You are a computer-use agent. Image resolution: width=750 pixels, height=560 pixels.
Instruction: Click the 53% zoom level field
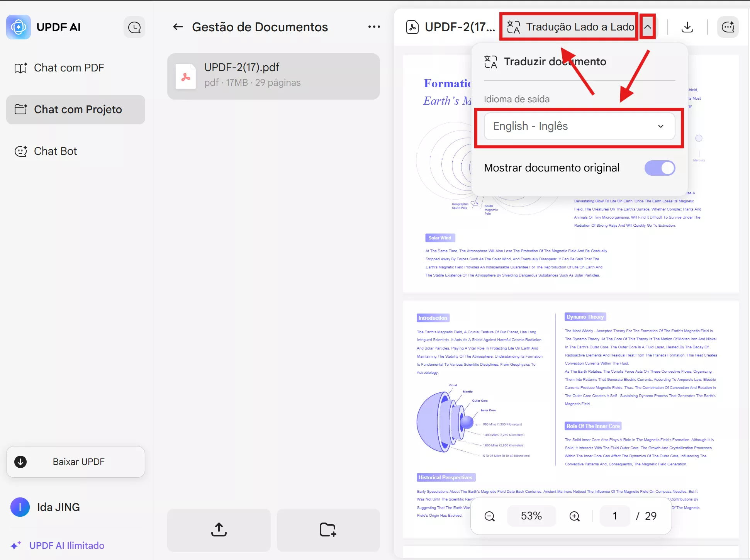click(x=531, y=516)
